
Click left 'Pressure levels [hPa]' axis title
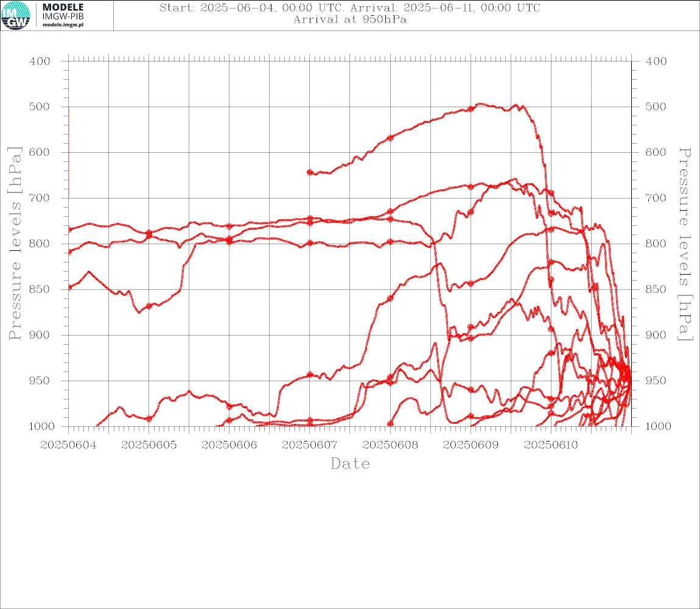click(15, 244)
